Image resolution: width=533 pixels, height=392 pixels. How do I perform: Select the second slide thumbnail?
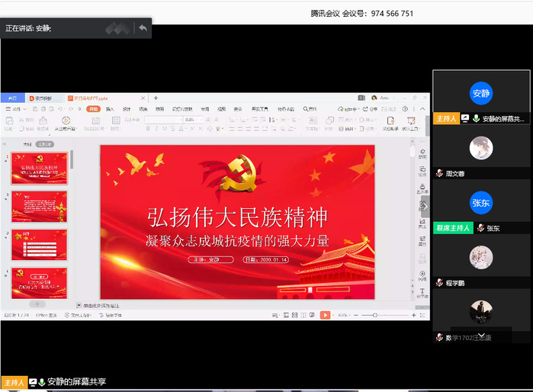(39, 206)
